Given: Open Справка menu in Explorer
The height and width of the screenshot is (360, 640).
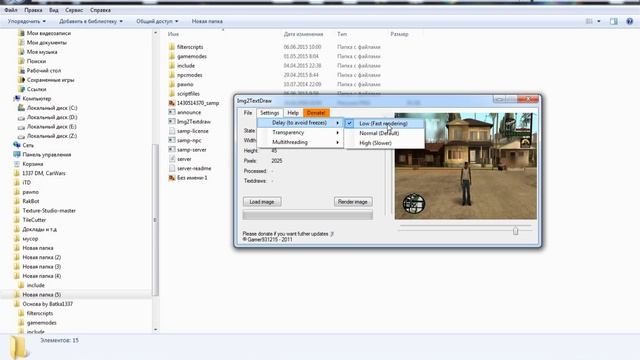Looking at the screenshot, I should (x=100, y=10).
